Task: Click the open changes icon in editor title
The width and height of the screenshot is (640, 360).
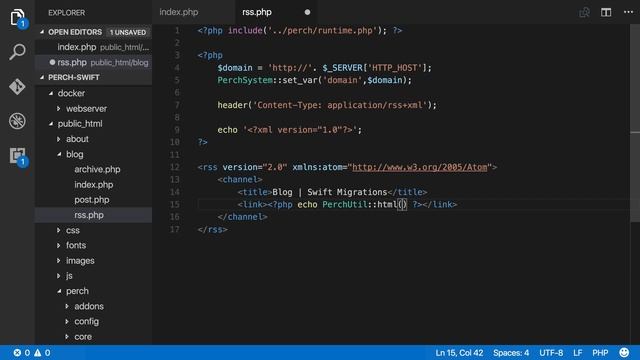Action: [584, 12]
